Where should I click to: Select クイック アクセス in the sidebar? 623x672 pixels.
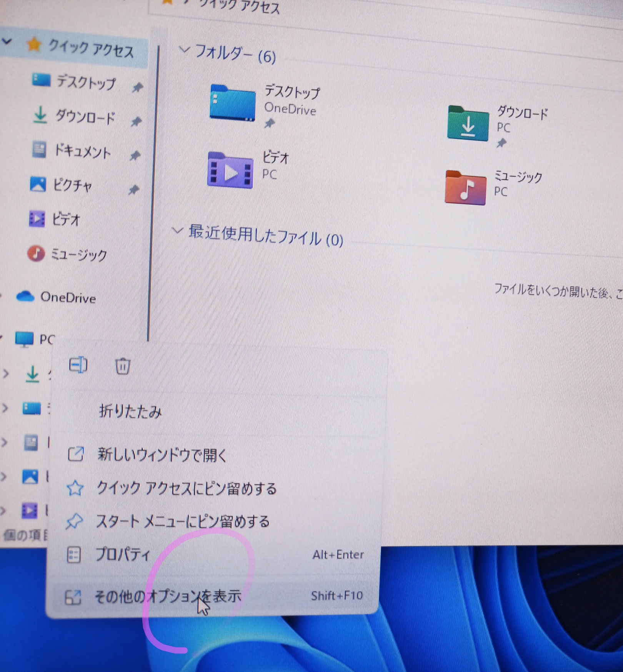click(x=91, y=48)
